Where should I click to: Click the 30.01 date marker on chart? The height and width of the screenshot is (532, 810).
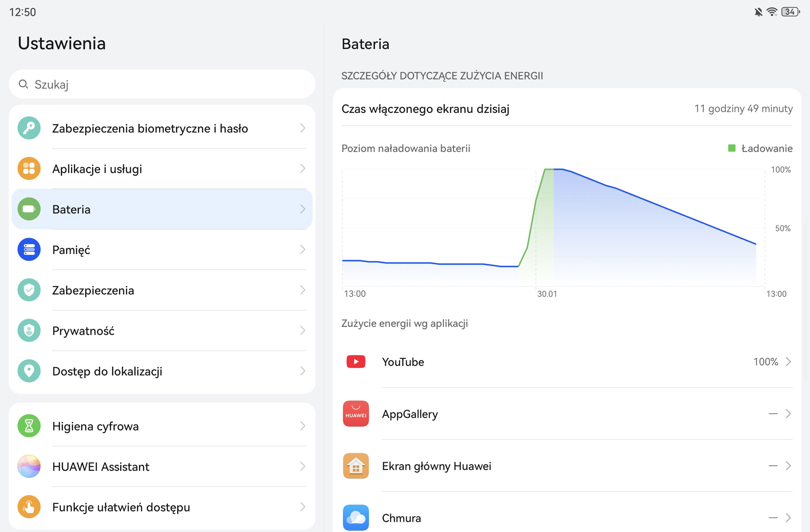(x=547, y=294)
